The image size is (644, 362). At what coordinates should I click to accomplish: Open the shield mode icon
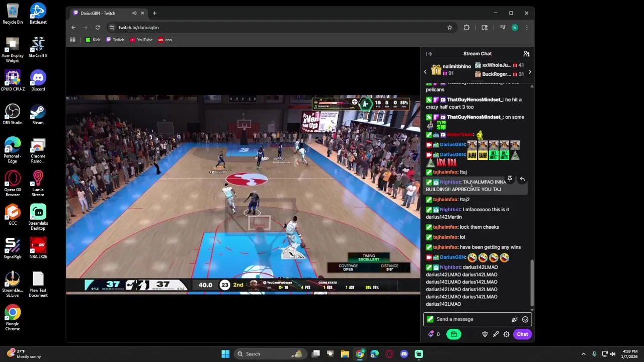pos(485,334)
